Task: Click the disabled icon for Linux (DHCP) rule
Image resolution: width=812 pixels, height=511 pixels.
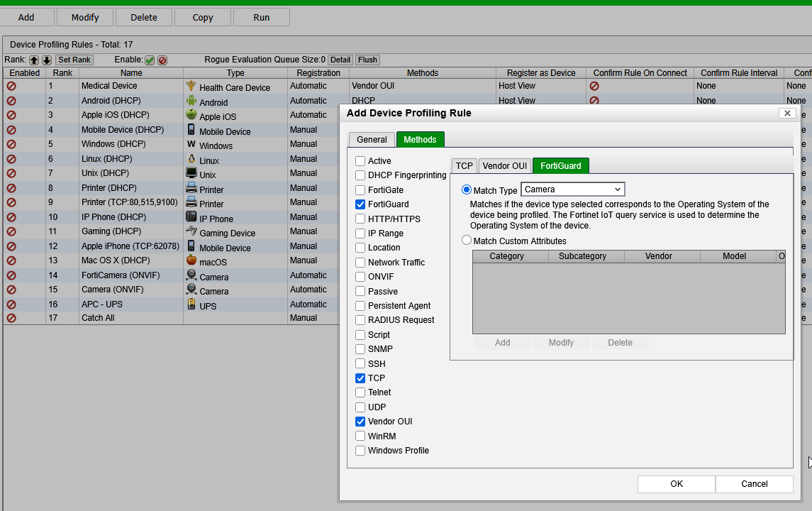Action: (11, 159)
